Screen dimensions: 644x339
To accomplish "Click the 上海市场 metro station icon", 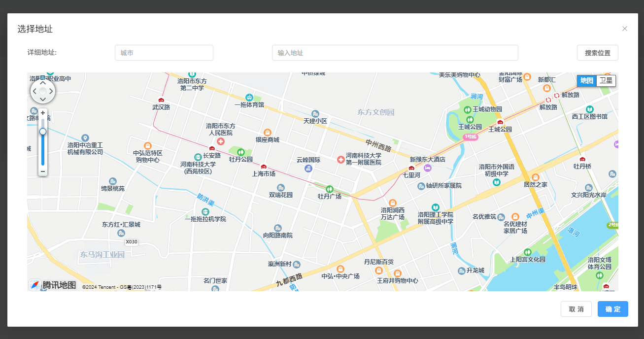I will 264,167.
